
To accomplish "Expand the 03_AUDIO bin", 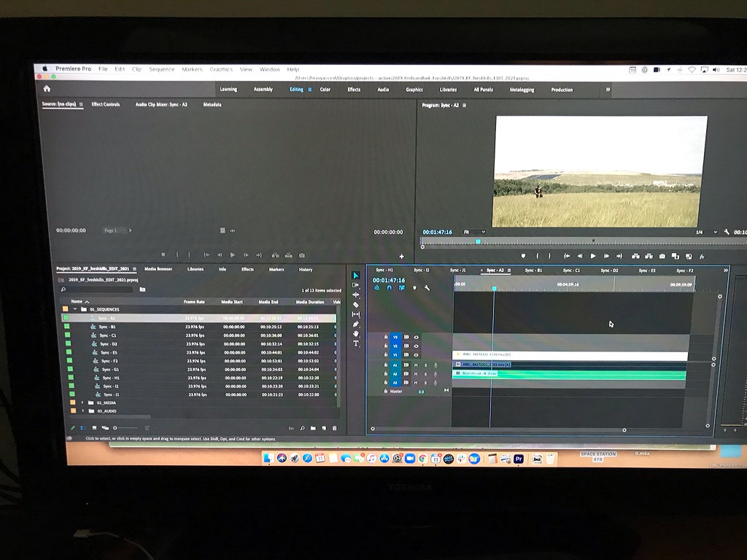I will point(83,411).
